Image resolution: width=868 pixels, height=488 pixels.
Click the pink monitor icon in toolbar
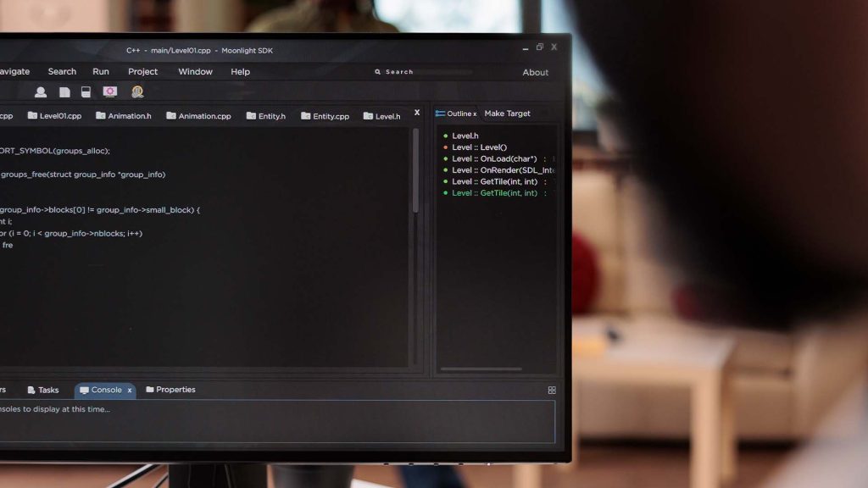(110, 91)
